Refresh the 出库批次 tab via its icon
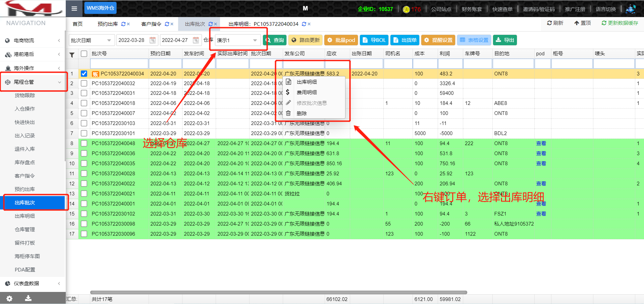This screenshot has height=304, width=644. tap(210, 24)
